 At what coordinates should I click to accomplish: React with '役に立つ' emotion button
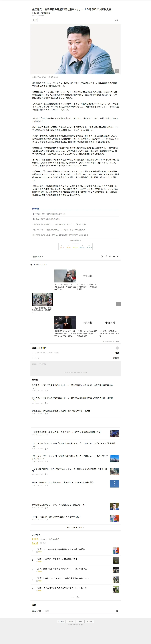click(89, 246)
